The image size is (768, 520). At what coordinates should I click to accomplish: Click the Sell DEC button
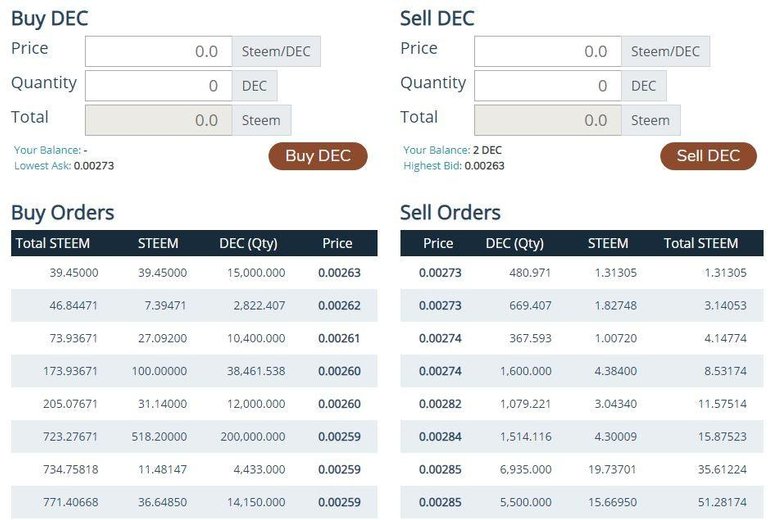(x=708, y=156)
